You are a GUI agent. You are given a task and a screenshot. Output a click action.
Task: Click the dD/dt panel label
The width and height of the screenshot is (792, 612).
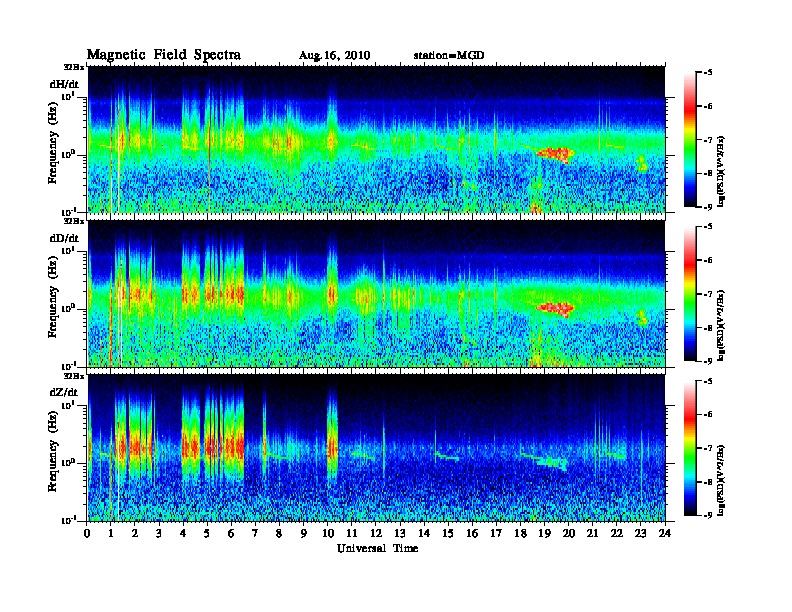coord(64,238)
